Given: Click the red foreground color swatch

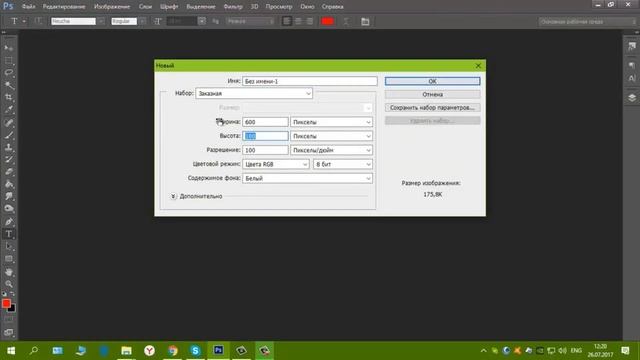Looking at the screenshot, I should click(6, 303).
